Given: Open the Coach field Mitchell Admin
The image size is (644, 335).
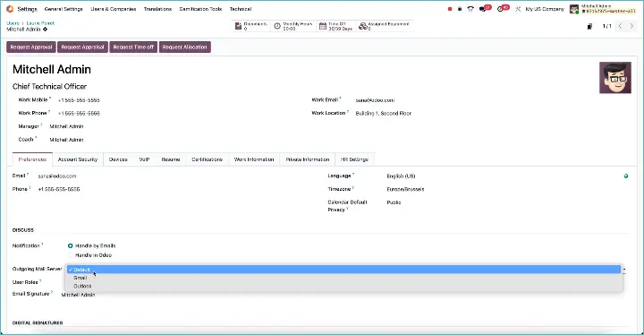Looking at the screenshot, I should [x=66, y=140].
